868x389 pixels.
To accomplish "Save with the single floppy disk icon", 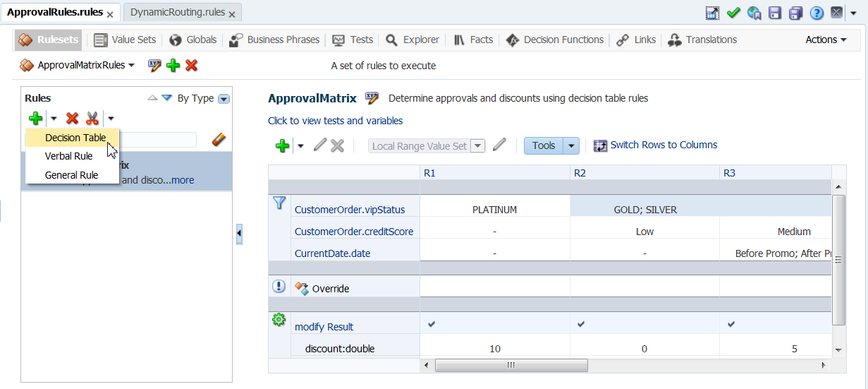I will tap(775, 13).
